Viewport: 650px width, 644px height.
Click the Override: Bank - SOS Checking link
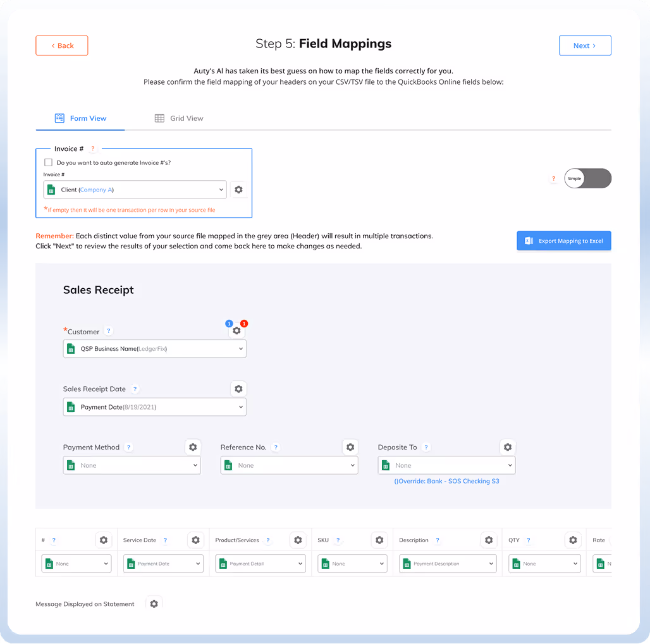446,482
